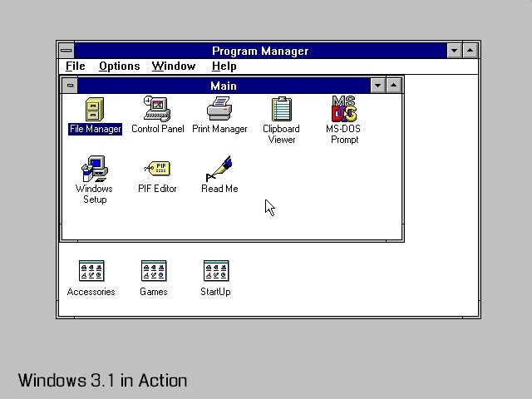The image size is (532, 399).
Task: Open the File menu
Action: [x=76, y=66]
